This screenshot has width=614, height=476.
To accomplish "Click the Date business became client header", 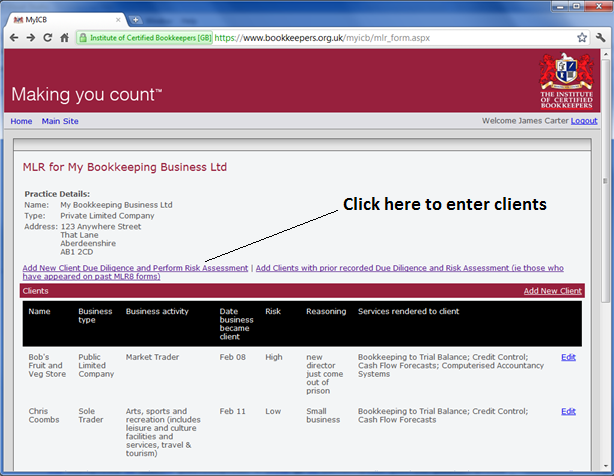I will coord(236,324).
